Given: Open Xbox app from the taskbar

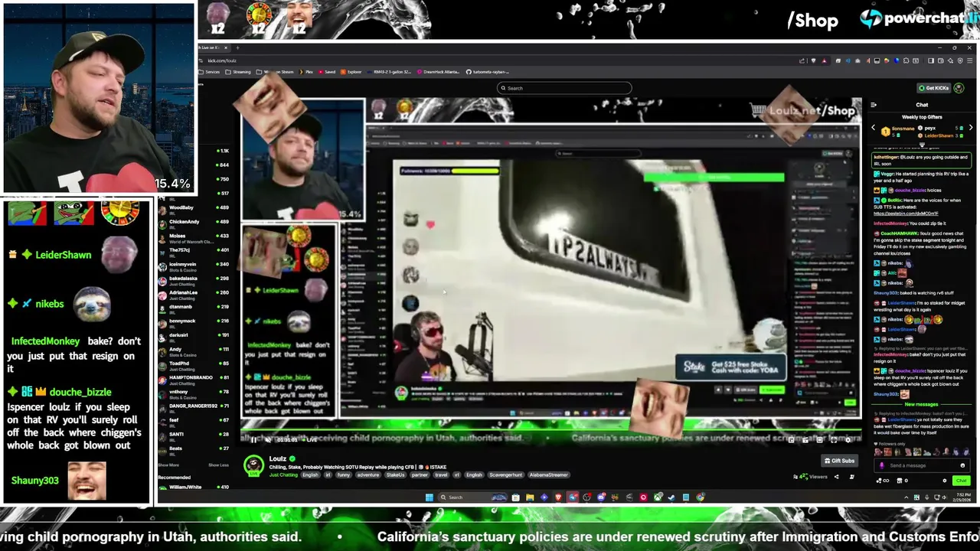Looking at the screenshot, I should click(658, 497).
